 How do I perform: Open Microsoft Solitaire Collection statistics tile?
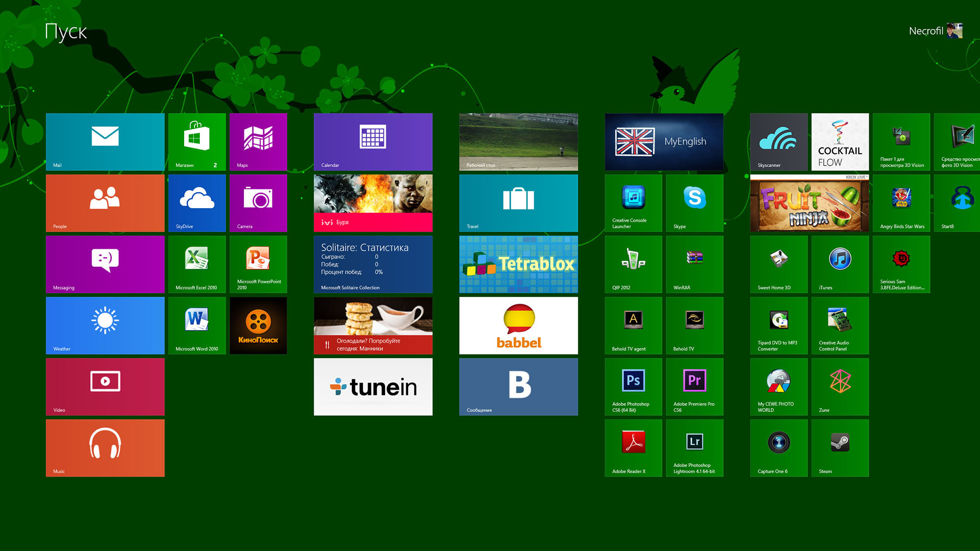coord(373,264)
